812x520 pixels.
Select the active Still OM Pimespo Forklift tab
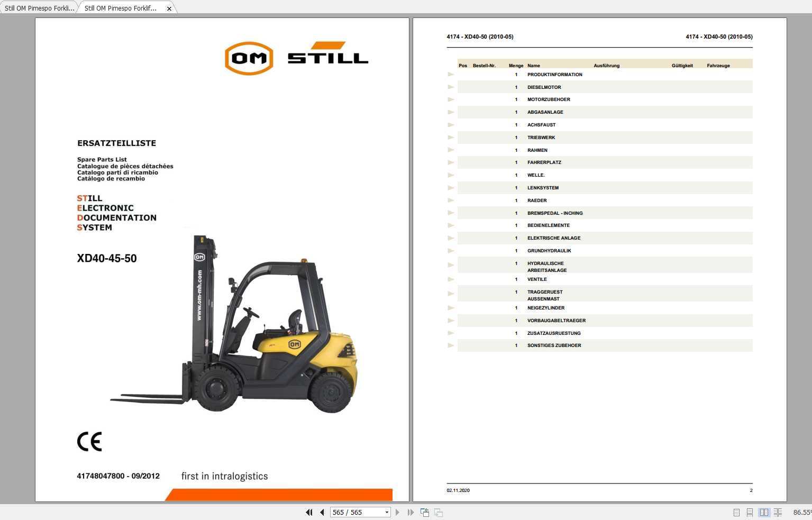pyautogui.click(x=121, y=7)
